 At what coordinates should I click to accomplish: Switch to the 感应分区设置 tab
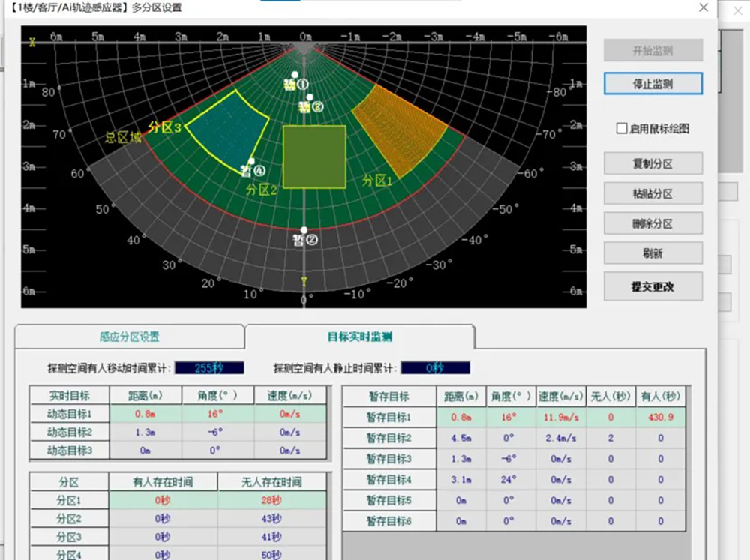(130, 337)
